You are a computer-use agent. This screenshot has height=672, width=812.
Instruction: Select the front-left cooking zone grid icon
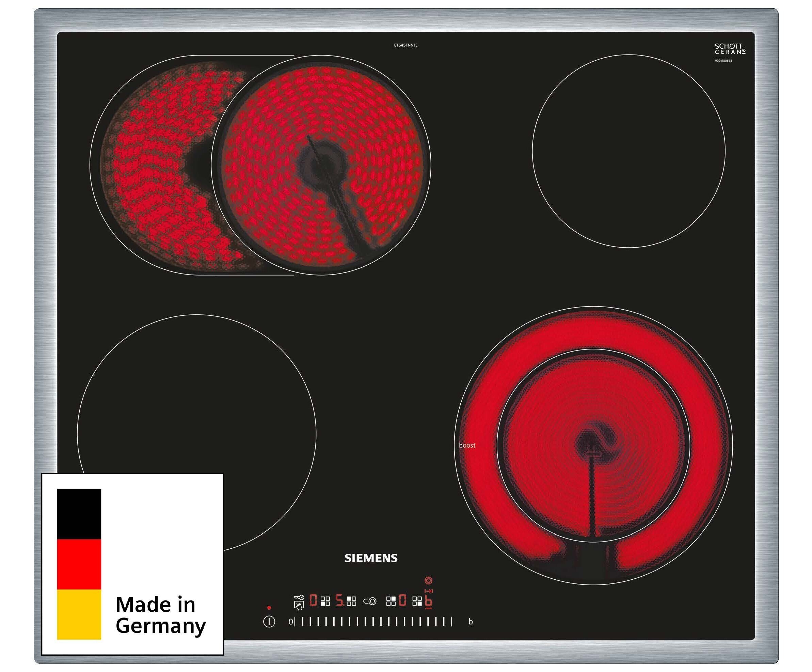click(325, 601)
